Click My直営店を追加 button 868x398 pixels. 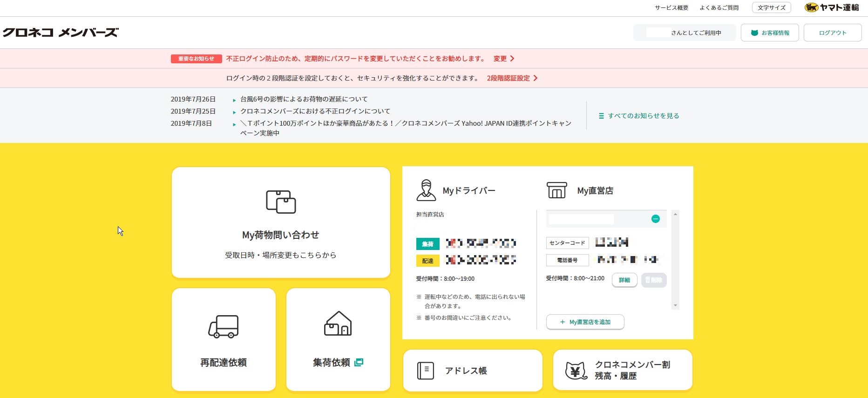tap(585, 322)
